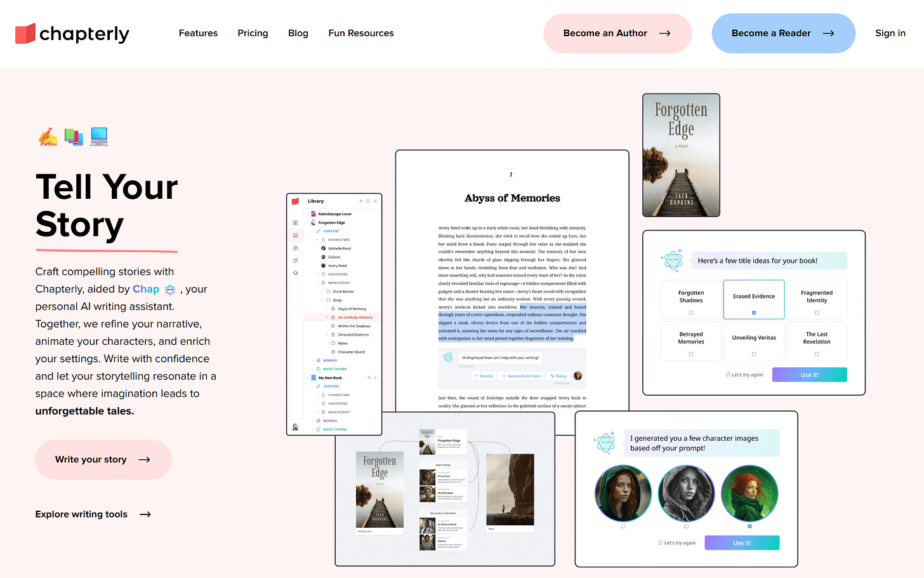
Task: Click the Chap assistant icon beside title ideas message
Action: tap(672, 260)
